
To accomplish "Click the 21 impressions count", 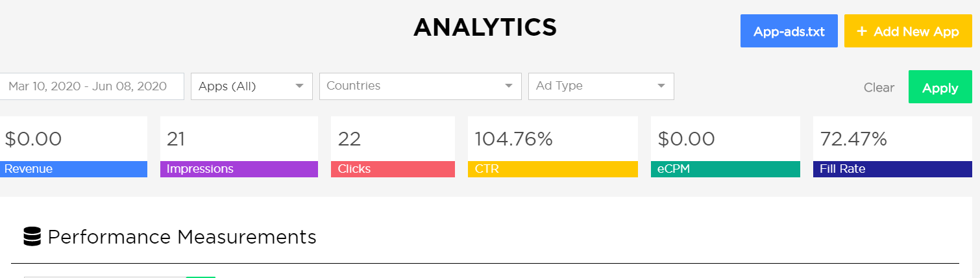I will 176,139.
